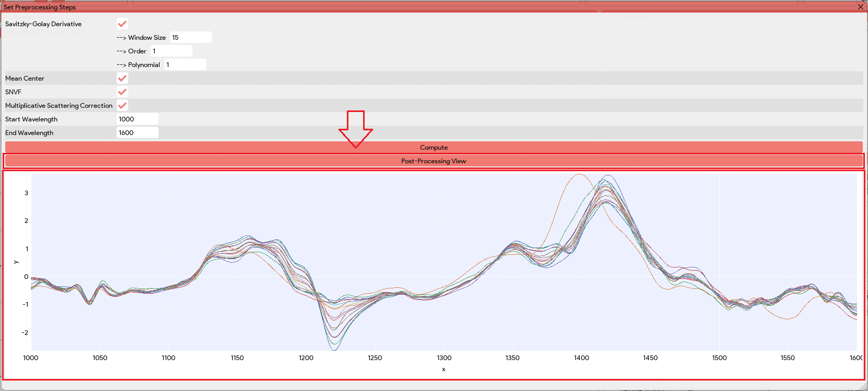Click the dialog title Set Preprocessing Steps

[40, 7]
